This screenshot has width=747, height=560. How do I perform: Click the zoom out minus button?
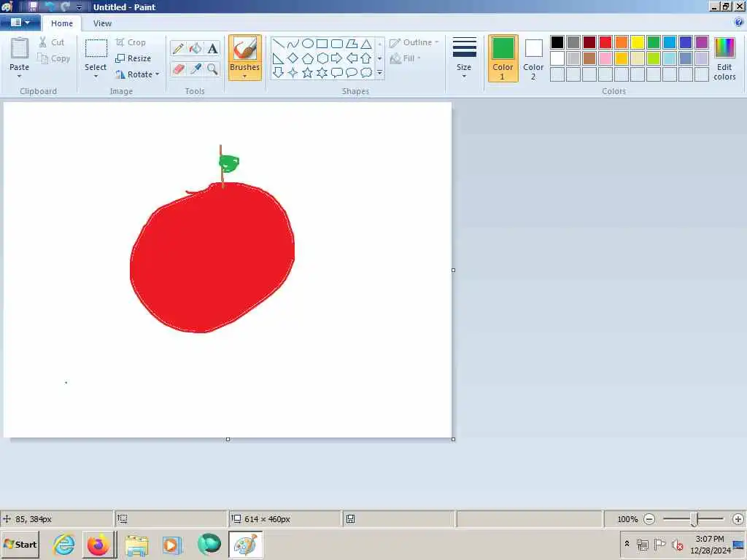[x=649, y=519]
